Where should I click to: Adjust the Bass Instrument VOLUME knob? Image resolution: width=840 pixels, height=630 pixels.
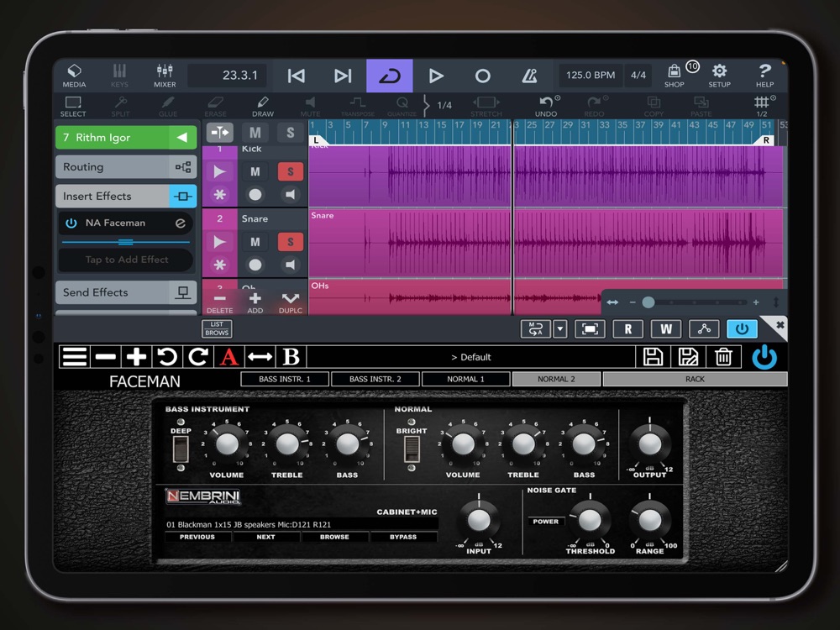[227, 443]
